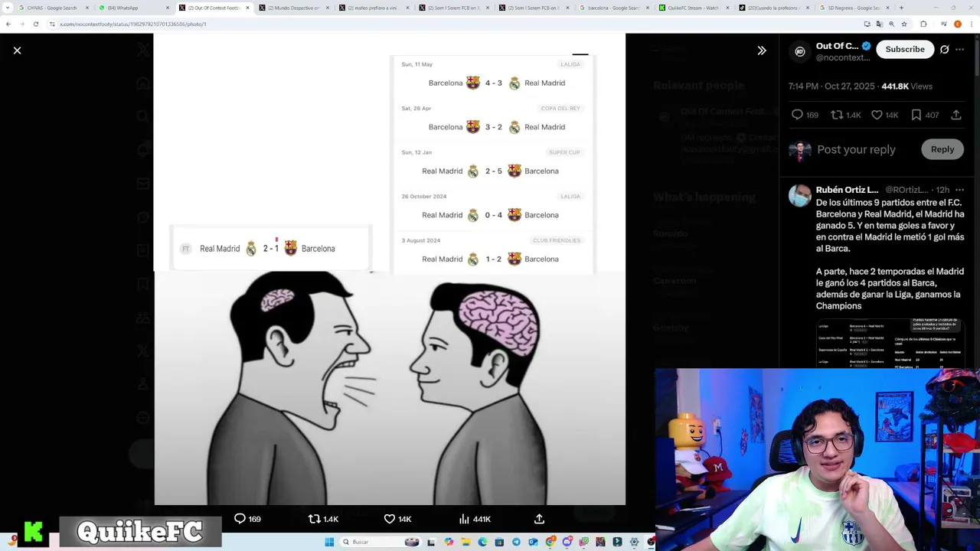Subscribe to Out Of Context Football
Screen dimensions: 980x551
tap(905, 49)
